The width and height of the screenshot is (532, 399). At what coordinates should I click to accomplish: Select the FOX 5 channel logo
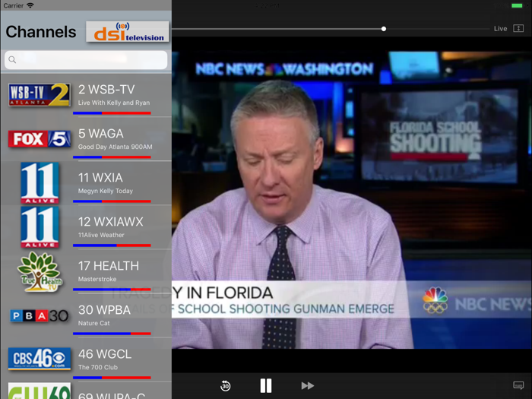(40, 139)
